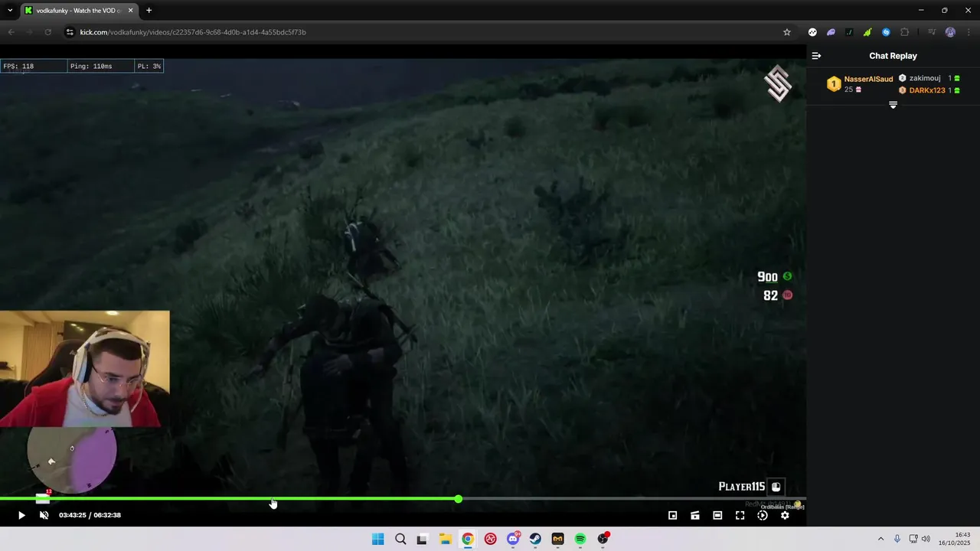Viewport: 980px width, 551px height.
Task: Open the Chrome extensions puzzle menu
Action: 904,32
